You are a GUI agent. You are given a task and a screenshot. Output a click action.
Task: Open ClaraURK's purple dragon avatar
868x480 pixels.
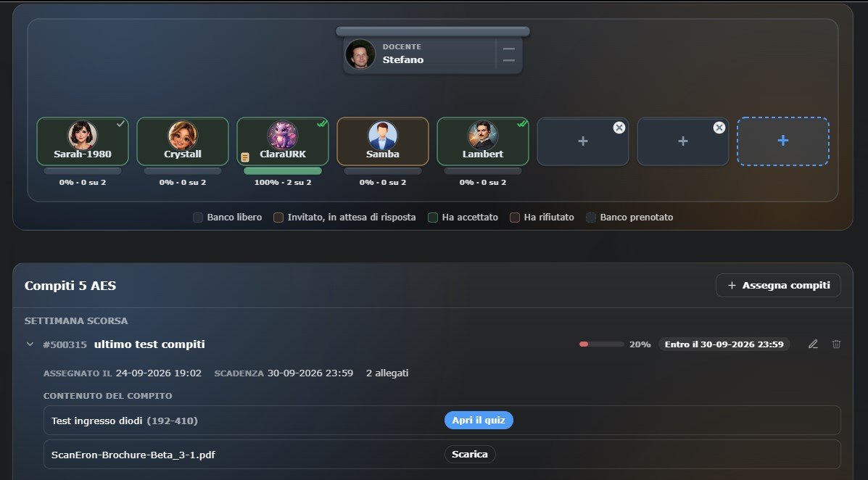point(283,135)
